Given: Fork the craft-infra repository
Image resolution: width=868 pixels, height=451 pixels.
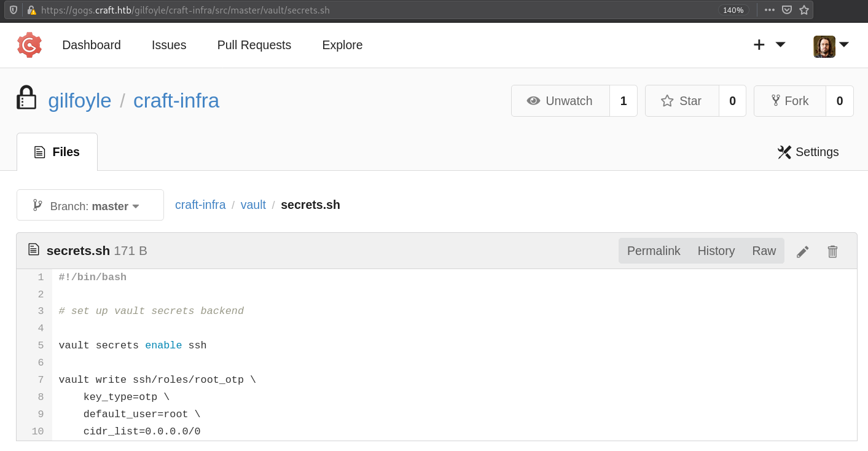Looking at the screenshot, I should point(789,101).
